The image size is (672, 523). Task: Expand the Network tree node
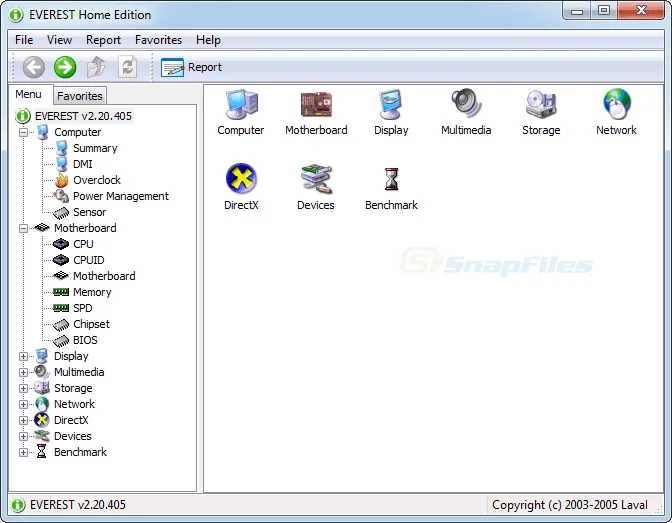point(24,404)
